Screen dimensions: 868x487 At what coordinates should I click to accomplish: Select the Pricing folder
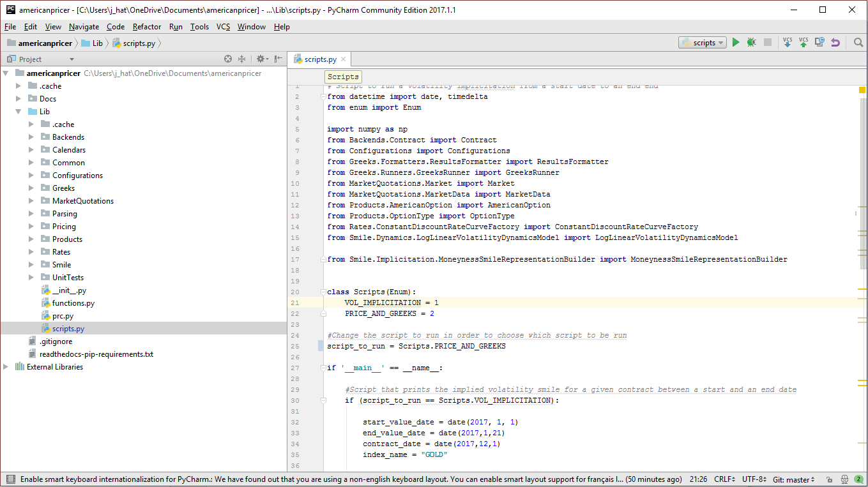click(x=64, y=227)
